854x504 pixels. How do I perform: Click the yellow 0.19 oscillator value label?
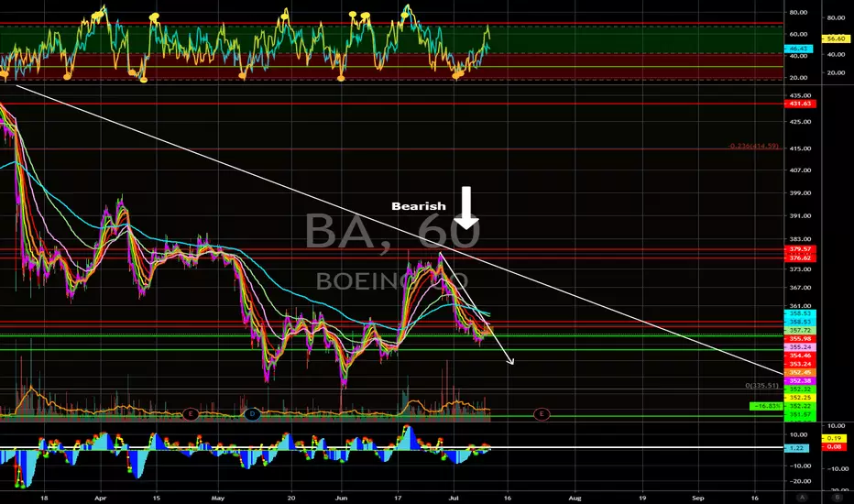point(834,438)
